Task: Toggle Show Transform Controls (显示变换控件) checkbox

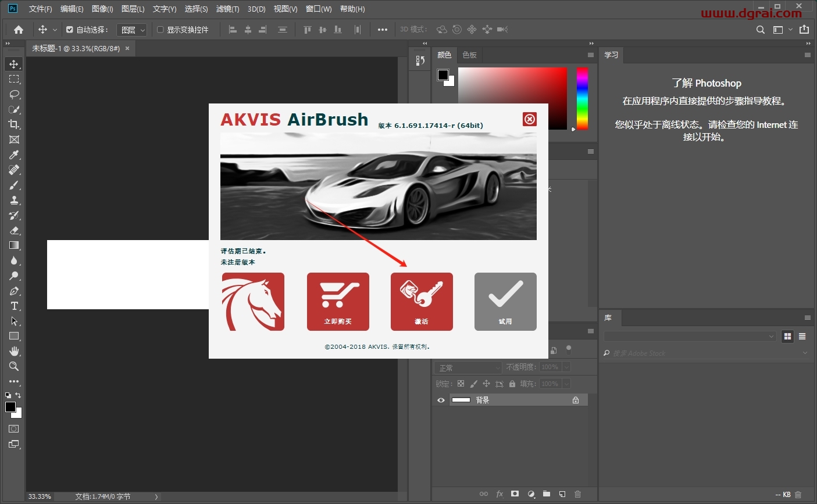Action: click(x=160, y=30)
